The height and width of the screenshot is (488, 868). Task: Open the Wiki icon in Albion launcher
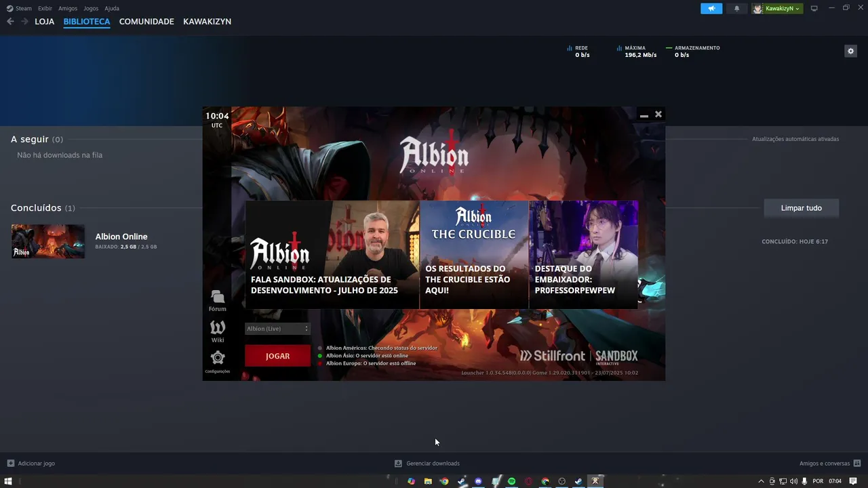[x=218, y=328]
